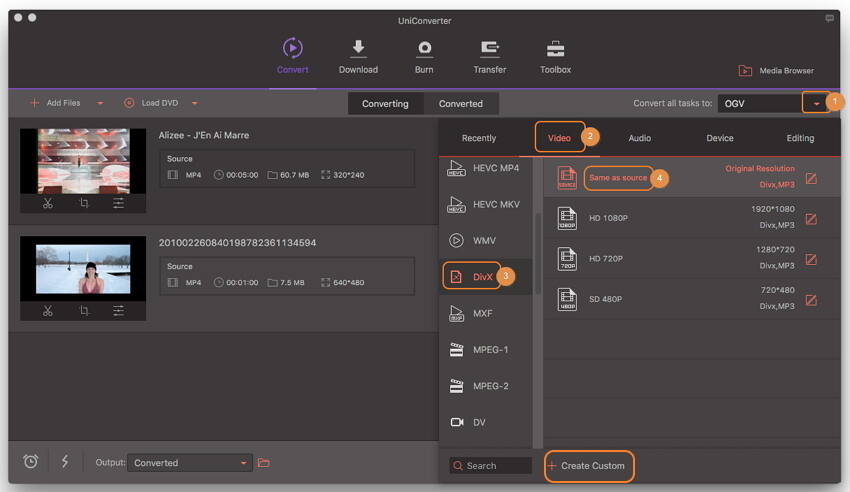Edit the HD 720P preset settings
The width and height of the screenshot is (850, 492).
pyautogui.click(x=811, y=260)
